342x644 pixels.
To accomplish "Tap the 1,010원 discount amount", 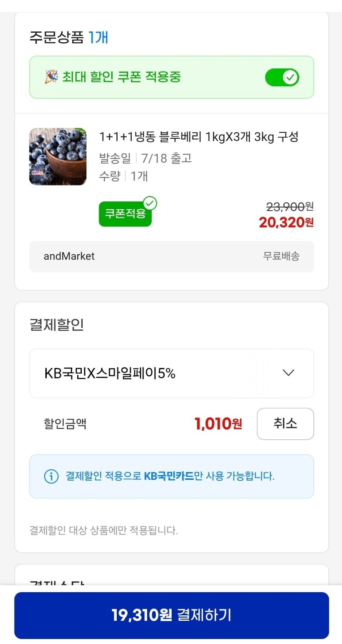I will (x=218, y=424).
